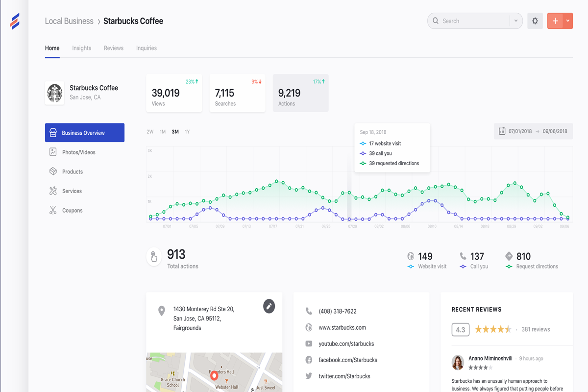
Task: Toggle the Website visit legend series
Action: [x=426, y=267]
